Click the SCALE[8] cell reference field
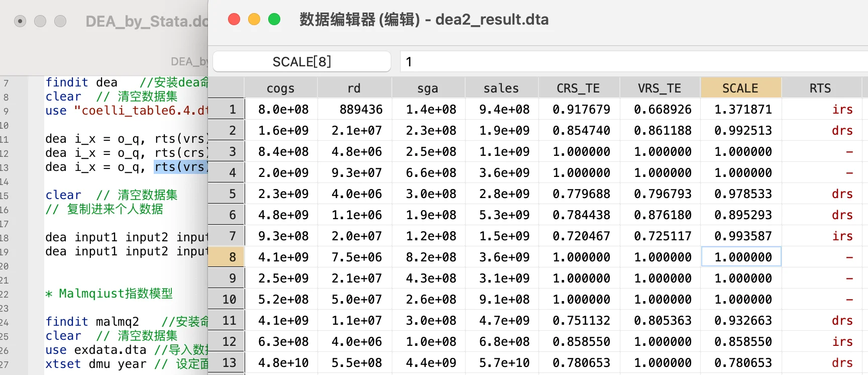The image size is (868, 375). (x=302, y=62)
